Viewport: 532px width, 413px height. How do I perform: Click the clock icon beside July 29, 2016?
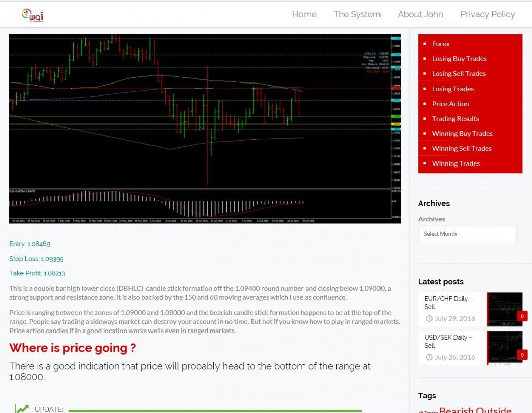click(429, 319)
